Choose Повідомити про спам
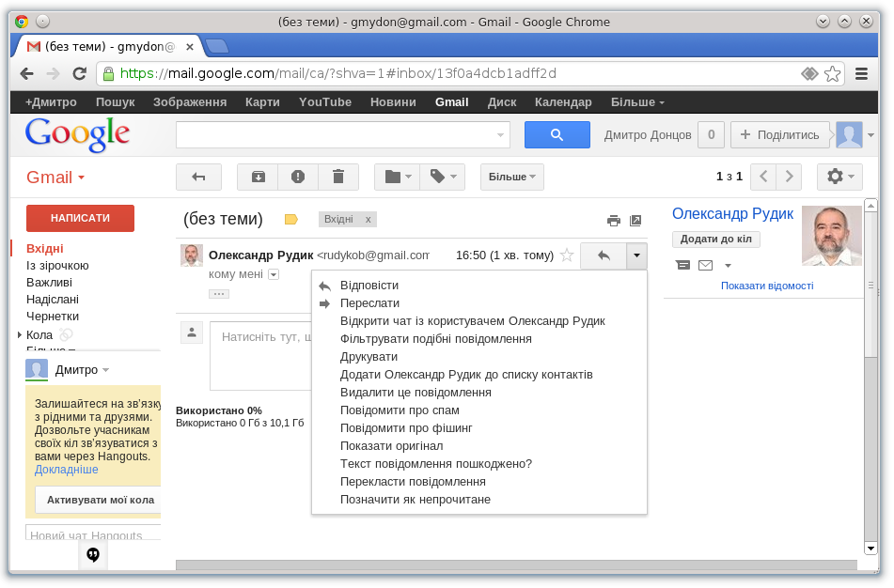The height and width of the screenshot is (588, 894). point(400,410)
